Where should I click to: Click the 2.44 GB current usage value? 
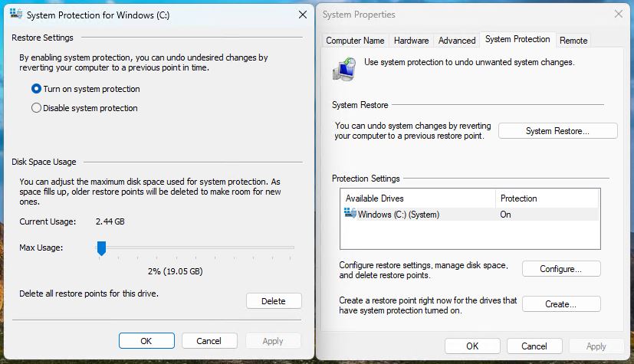pos(110,221)
